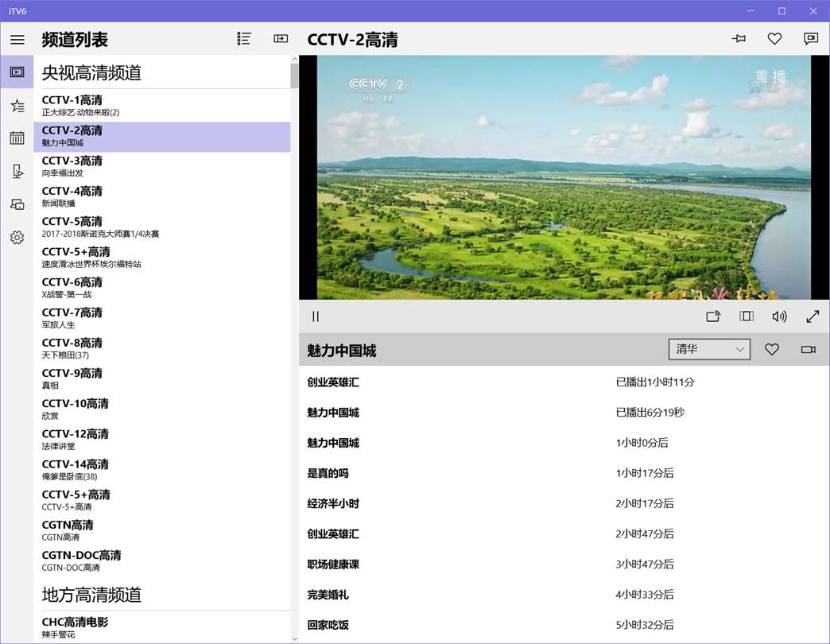Pin the player window on top
This screenshot has height=644, width=830.
click(739, 39)
